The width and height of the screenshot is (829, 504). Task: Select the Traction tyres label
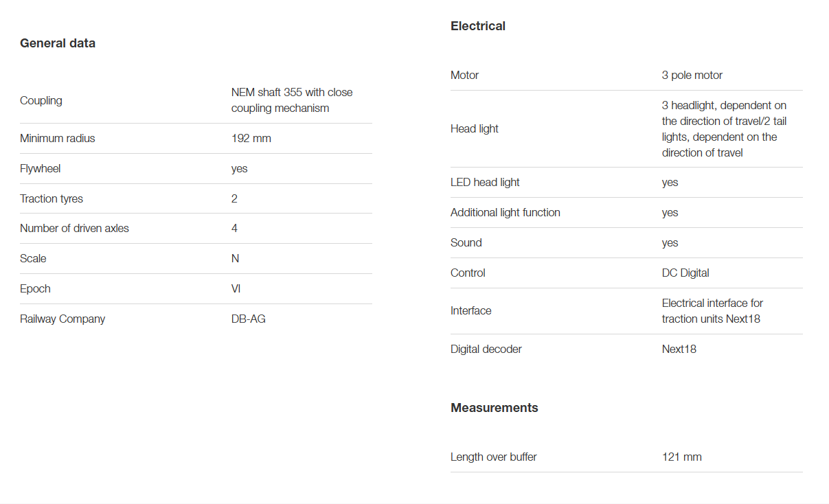pos(52,199)
